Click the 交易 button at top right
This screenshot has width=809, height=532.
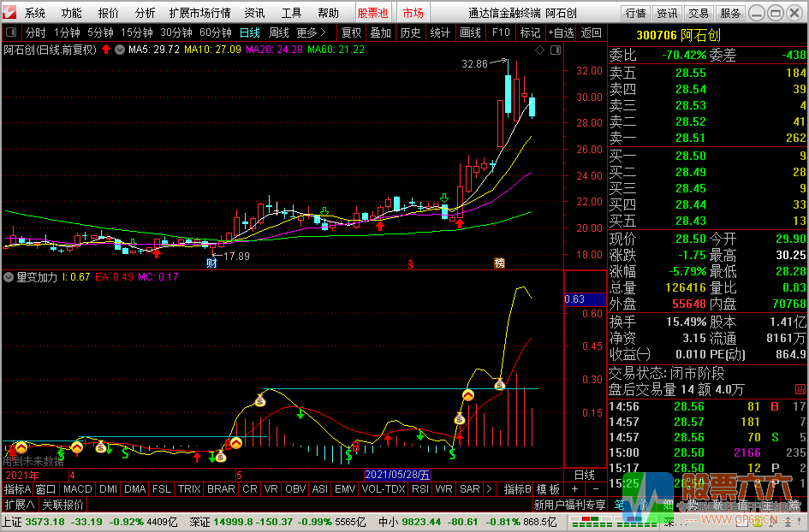(699, 13)
